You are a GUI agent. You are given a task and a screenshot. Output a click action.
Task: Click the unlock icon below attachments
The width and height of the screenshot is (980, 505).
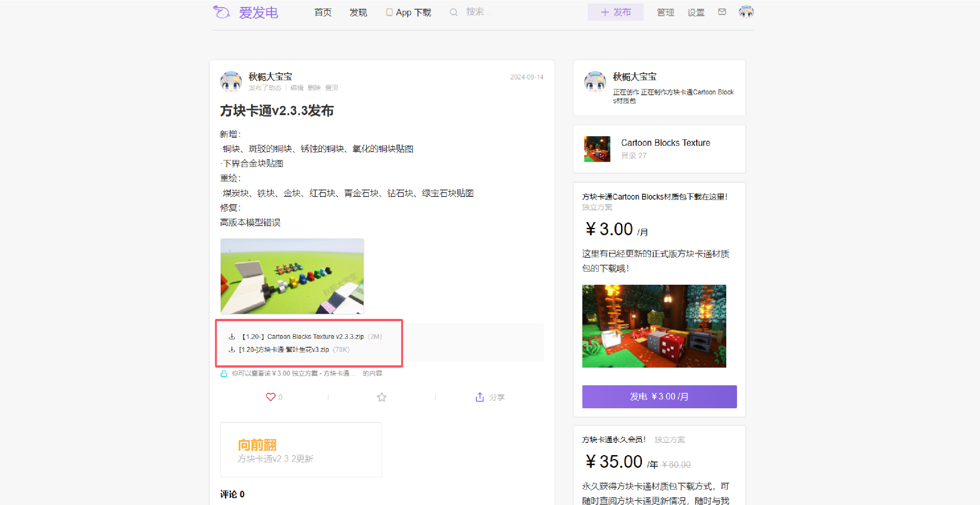coord(224,373)
